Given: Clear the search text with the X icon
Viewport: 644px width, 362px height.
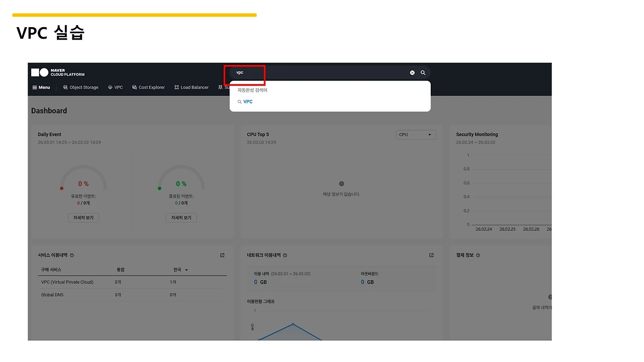Looking at the screenshot, I should click(x=412, y=72).
